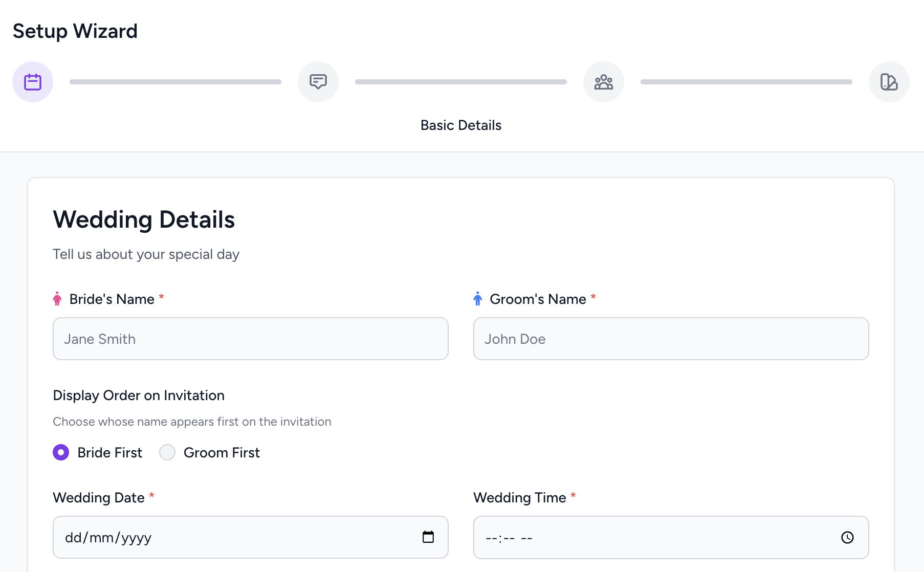Open the message step icon in wizard

[x=318, y=82]
